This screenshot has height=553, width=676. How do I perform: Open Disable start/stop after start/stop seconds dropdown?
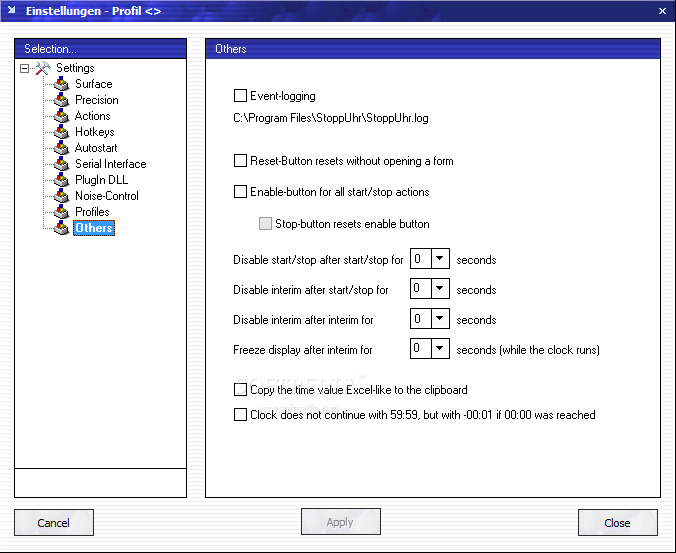coord(439,259)
